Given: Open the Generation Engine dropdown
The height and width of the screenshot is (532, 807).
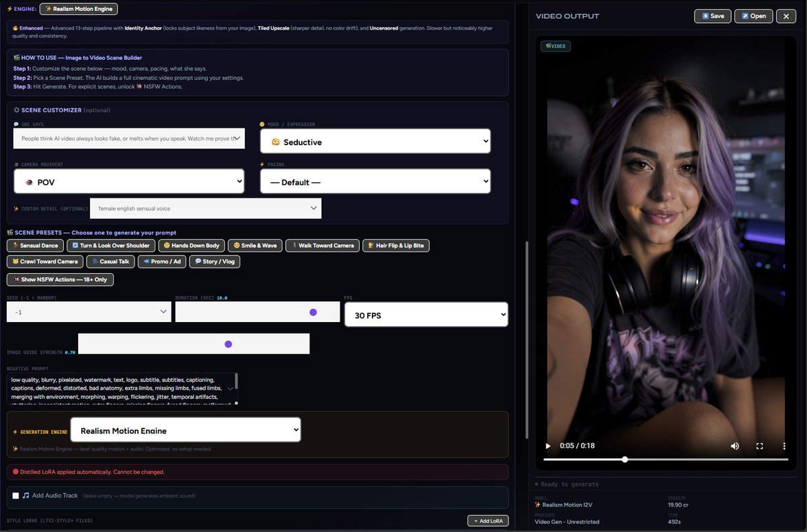Looking at the screenshot, I should 186,430.
